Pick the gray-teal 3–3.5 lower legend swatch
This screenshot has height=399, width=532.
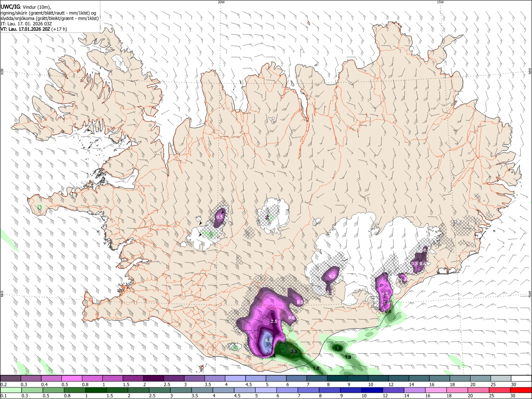pos(181,390)
